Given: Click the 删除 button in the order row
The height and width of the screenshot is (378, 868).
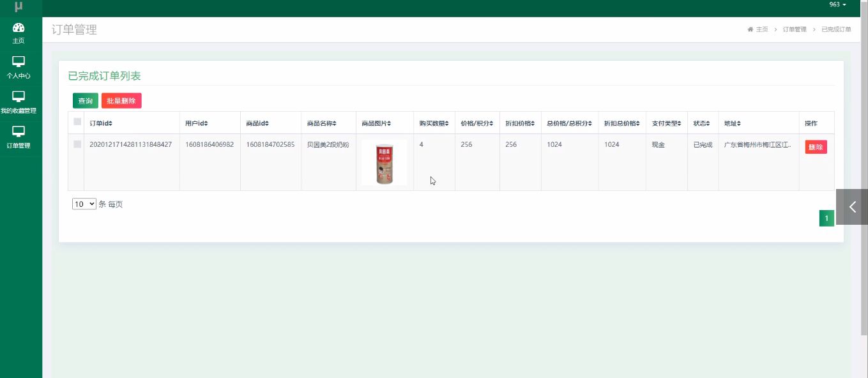Looking at the screenshot, I should click(816, 147).
